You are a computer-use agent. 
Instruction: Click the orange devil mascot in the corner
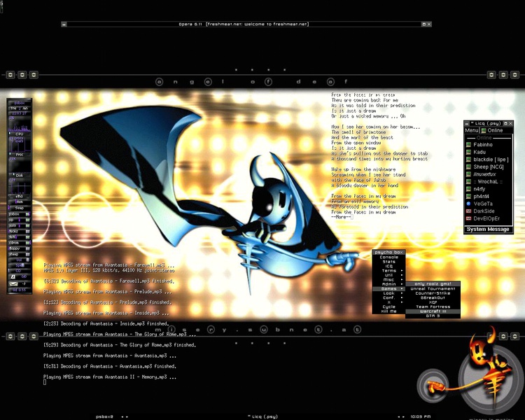(484, 367)
